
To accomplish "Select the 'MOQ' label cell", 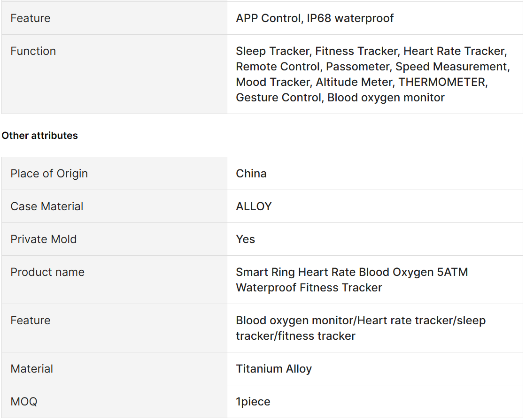I will pos(115,402).
